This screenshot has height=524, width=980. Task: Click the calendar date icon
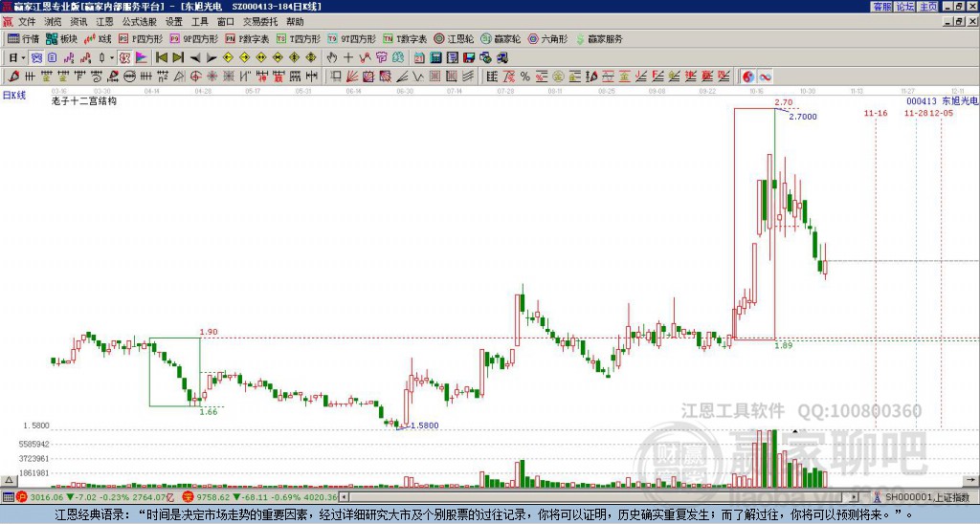tap(419, 58)
